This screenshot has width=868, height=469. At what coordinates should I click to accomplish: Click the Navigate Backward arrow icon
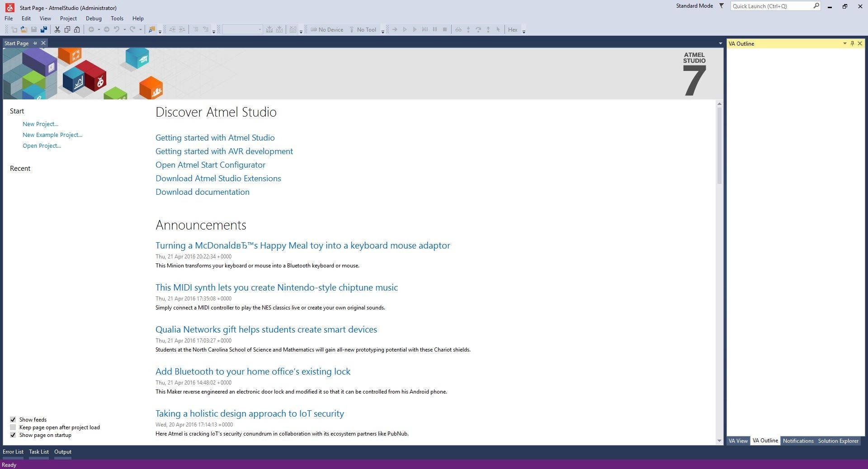[91, 29]
